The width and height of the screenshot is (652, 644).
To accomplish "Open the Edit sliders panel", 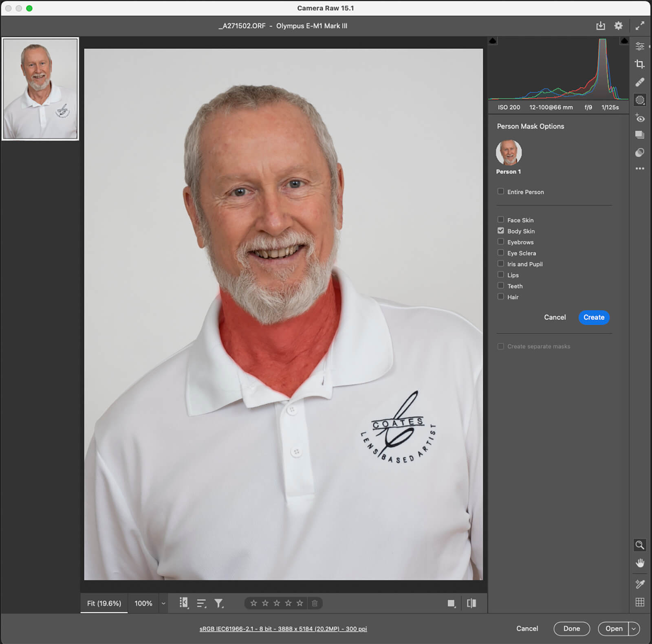I will tap(640, 46).
